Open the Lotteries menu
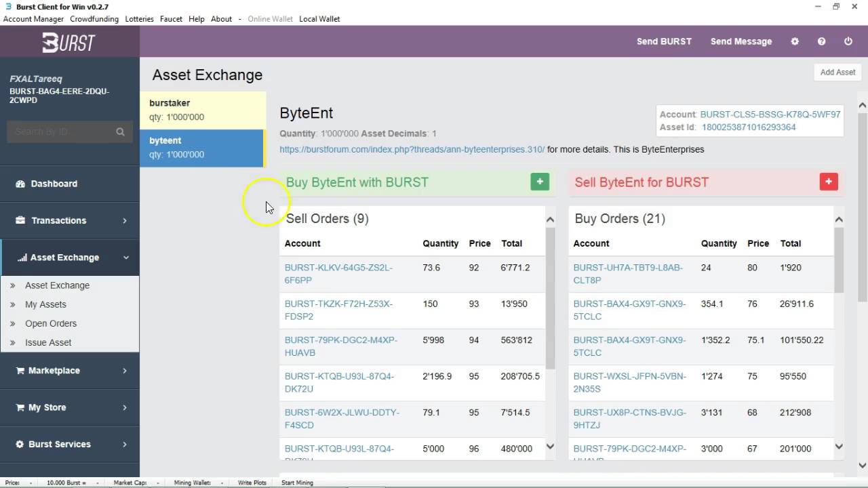The width and height of the screenshot is (868, 488). [x=139, y=19]
